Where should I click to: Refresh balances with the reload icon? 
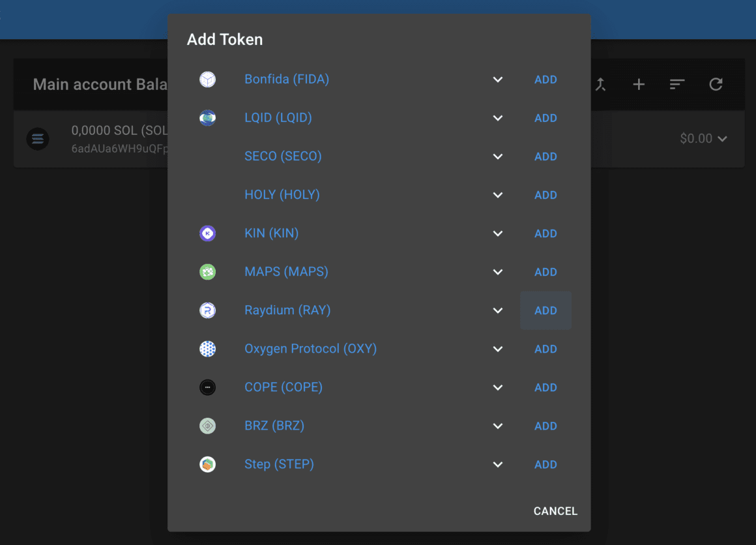(716, 84)
